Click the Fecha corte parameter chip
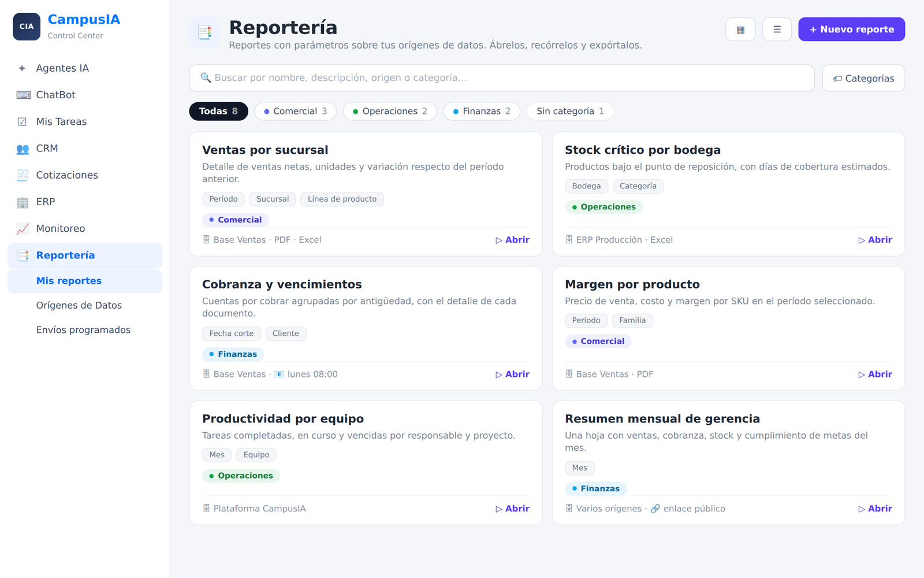 point(232,334)
